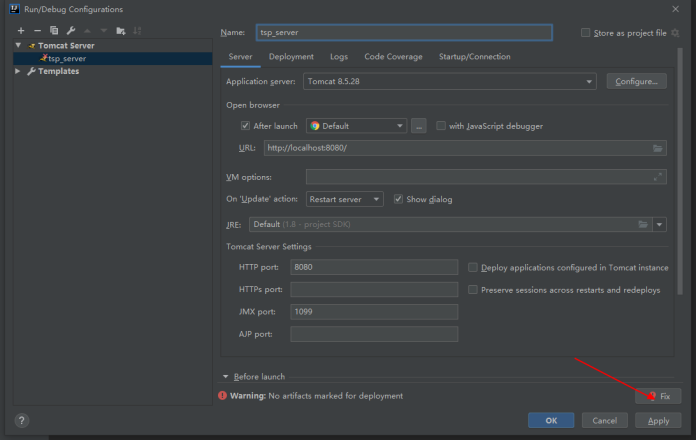
Task: Click the HTTP port input field
Action: [x=374, y=267]
